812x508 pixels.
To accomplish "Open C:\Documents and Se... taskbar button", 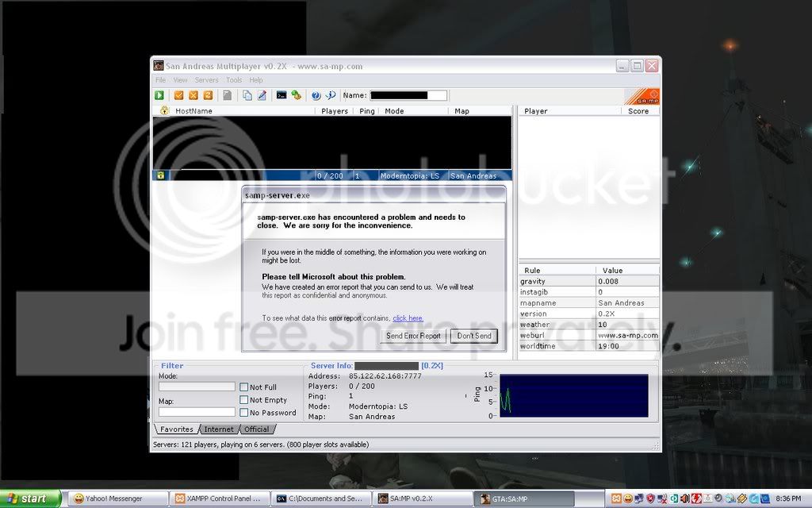I will click(x=322, y=498).
